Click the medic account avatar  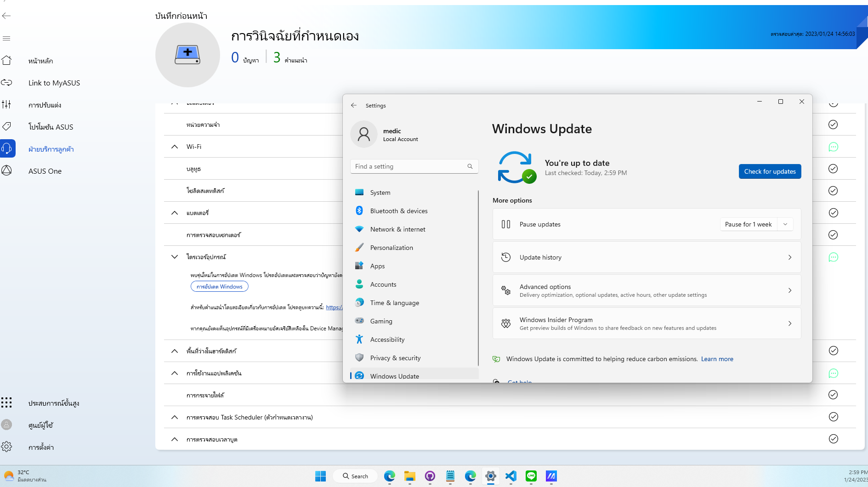(x=364, y=134)
